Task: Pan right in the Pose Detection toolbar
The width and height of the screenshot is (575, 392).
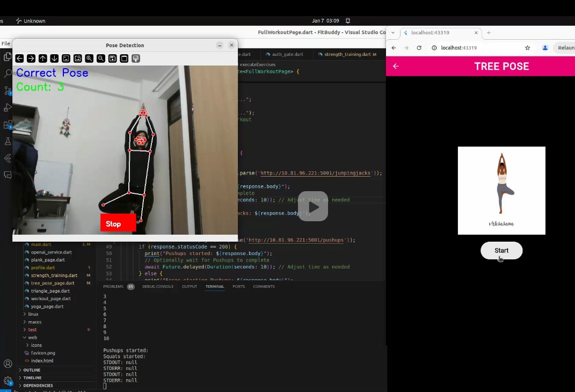Action: coord(31,59)
